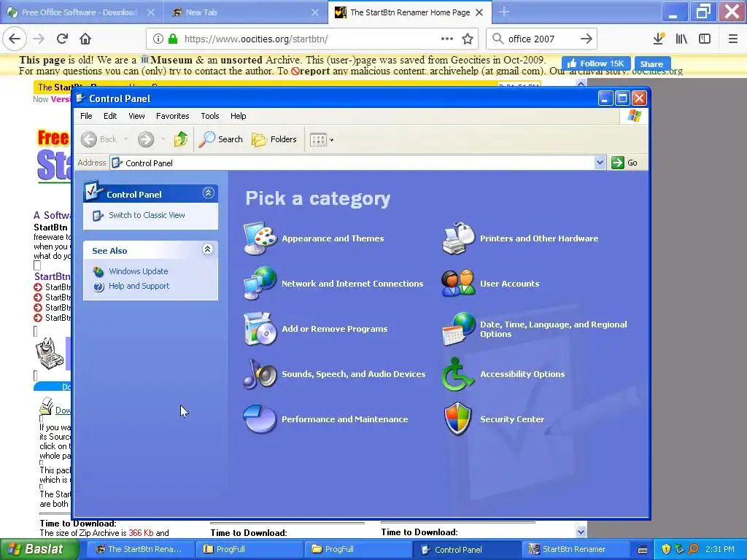Click the Search magnifier toolbar button
Viewport: 747px width, 560px height.
[220, 139]
